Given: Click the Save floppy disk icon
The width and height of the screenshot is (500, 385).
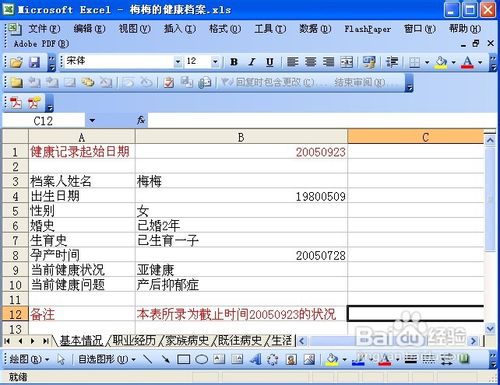Looking at the screenshot, I should (x=35, y=62).
